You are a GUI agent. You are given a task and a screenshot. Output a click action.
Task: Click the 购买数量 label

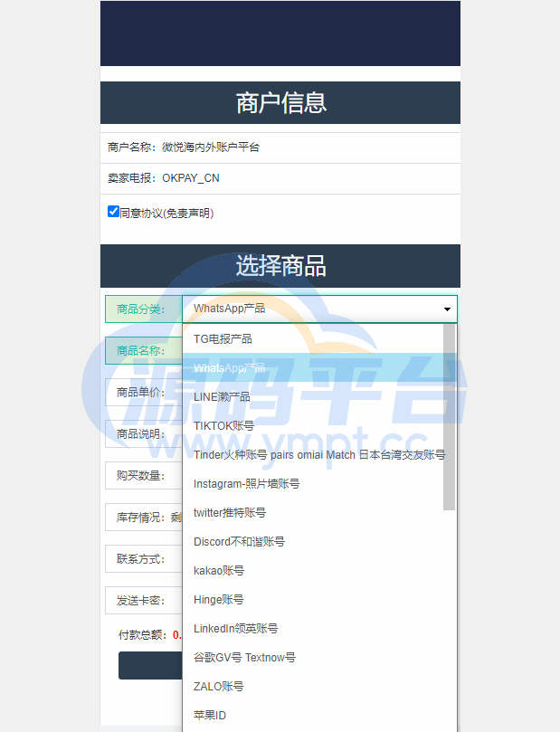coord(140,476)
